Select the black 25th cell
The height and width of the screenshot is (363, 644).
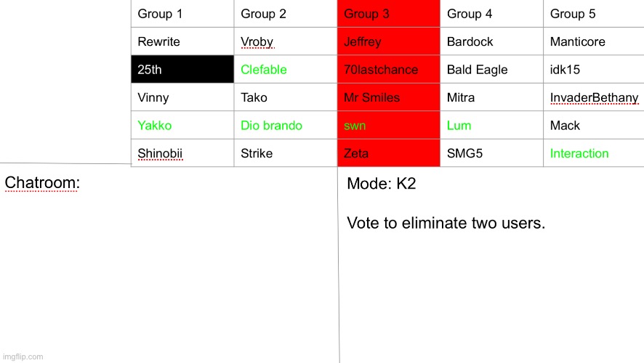pyautogui.click(x=182, y=69)
